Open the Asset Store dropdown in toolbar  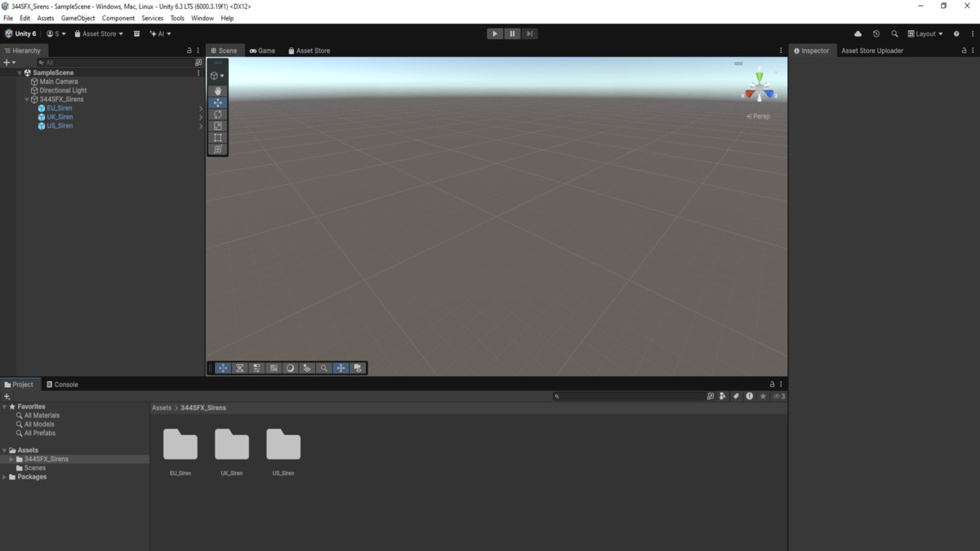(99, 33)
